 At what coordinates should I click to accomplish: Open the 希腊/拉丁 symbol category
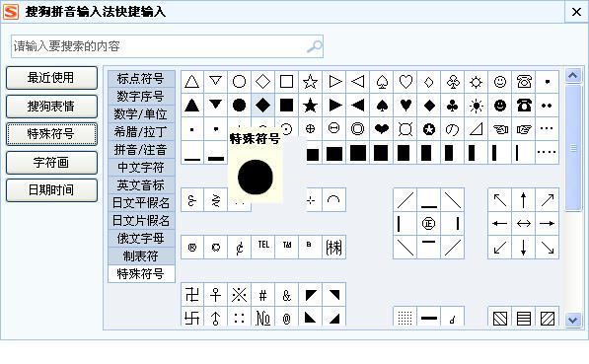point(141,132)
